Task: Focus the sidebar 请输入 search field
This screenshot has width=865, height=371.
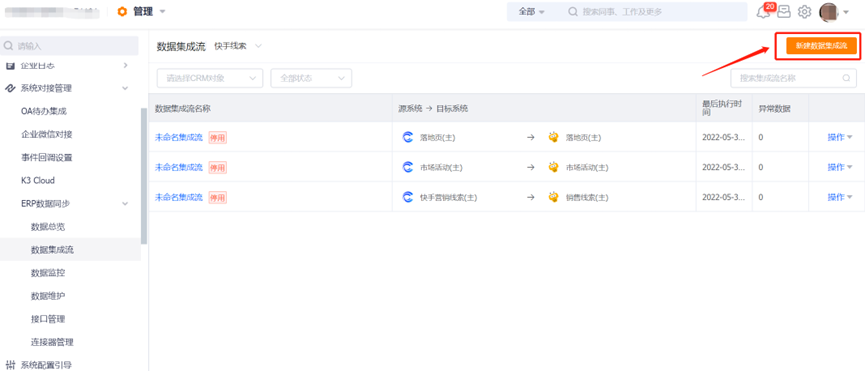Action: click(x=69, y=46)
